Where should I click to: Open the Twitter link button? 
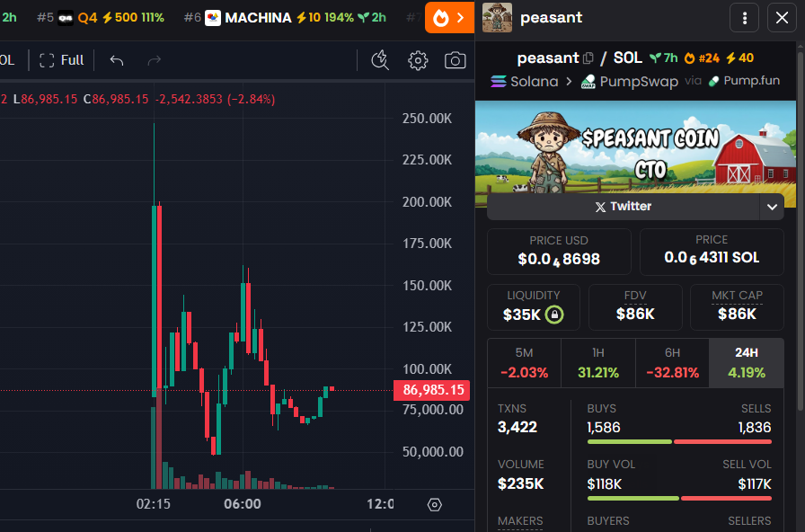point(624,207)
